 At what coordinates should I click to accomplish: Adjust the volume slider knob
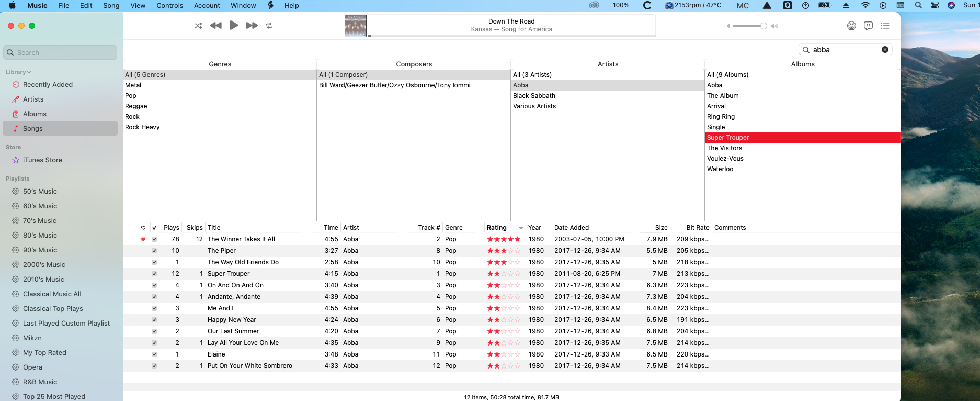764,26
